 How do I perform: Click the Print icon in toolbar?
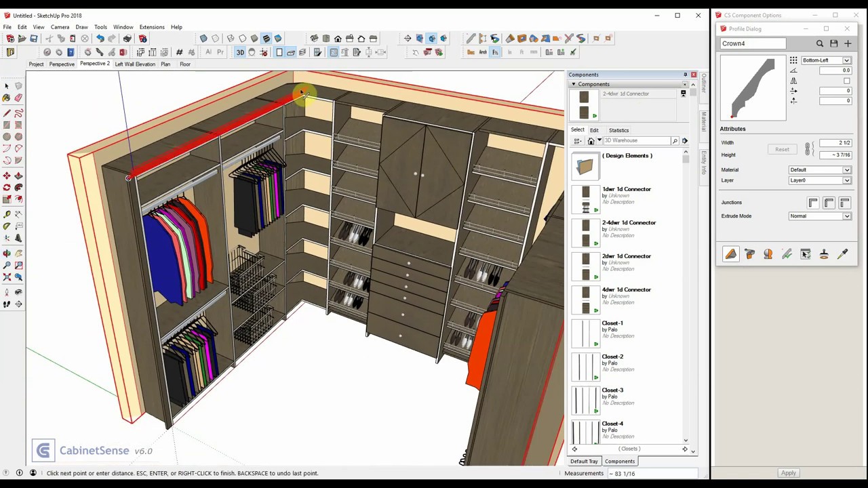[127, 39]
